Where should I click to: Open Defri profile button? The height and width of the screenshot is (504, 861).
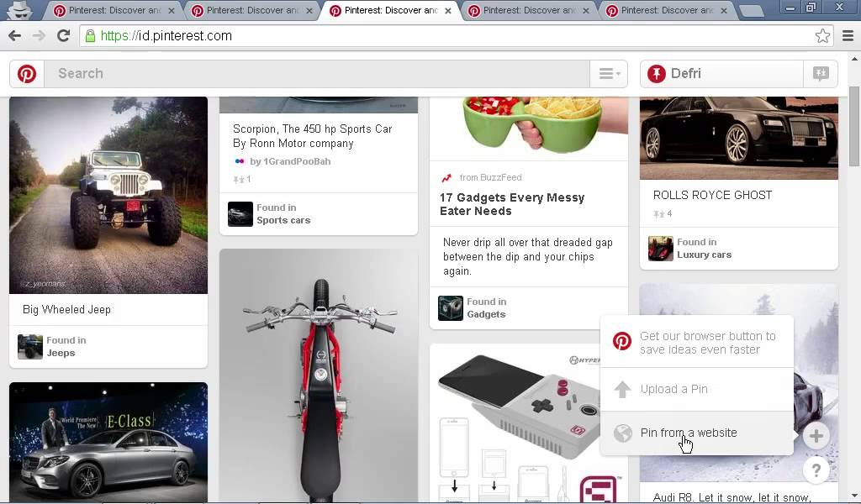(721, 73)
